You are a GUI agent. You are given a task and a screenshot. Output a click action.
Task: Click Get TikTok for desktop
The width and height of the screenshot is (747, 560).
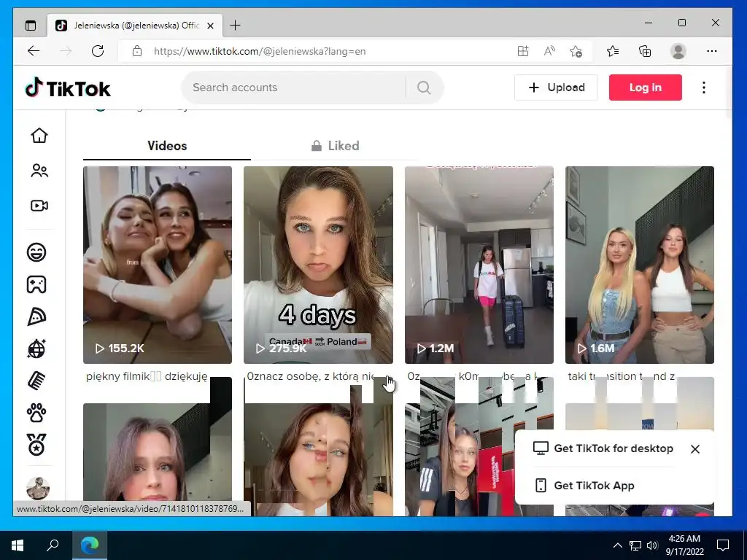point(603,448)
